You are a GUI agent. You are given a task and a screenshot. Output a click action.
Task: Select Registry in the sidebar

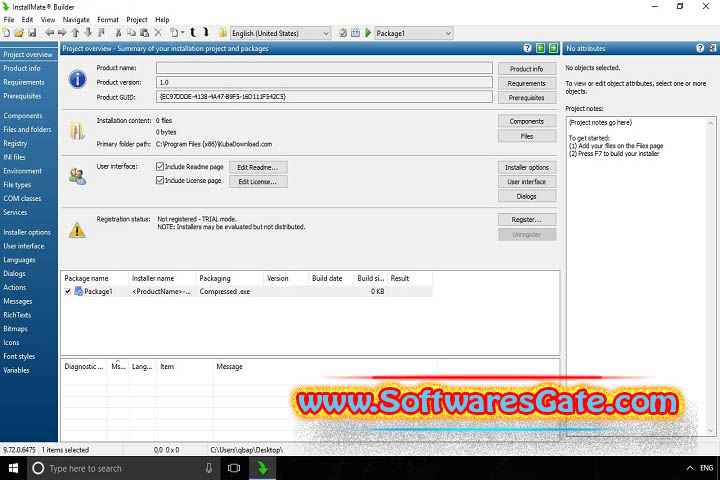click(x=15, y=143)
